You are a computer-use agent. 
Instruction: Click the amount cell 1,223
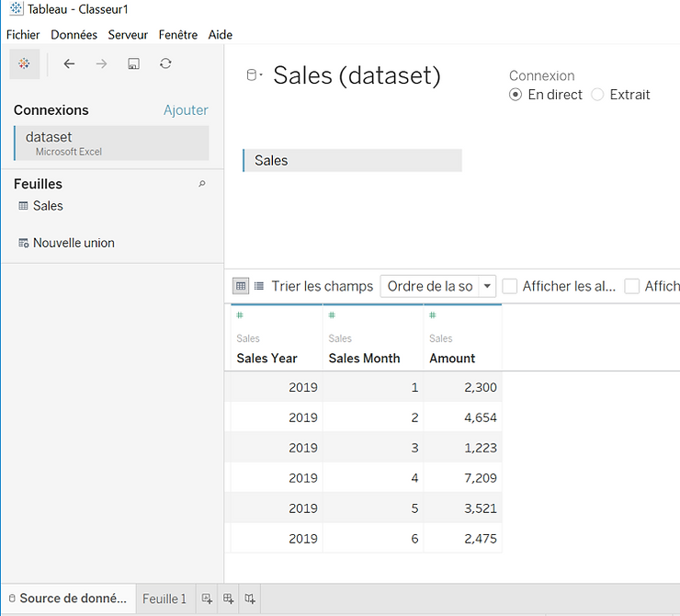click(x=463, y=448)
